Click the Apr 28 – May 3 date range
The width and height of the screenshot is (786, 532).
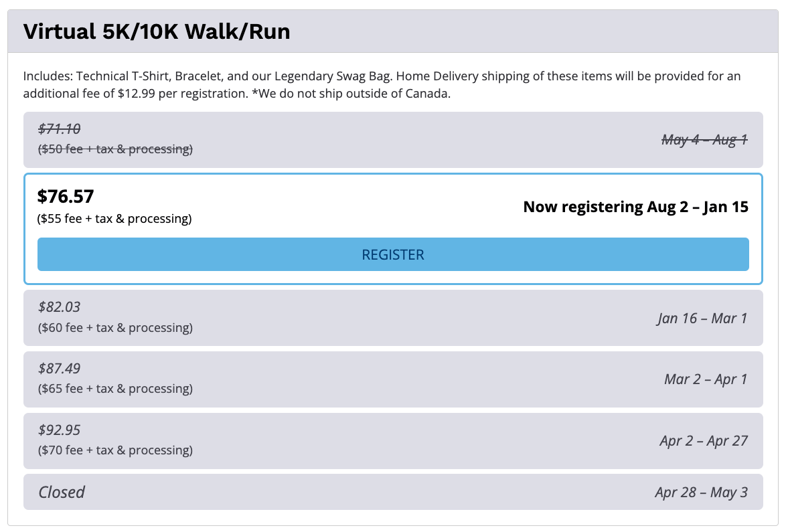[x=701, y=493]
